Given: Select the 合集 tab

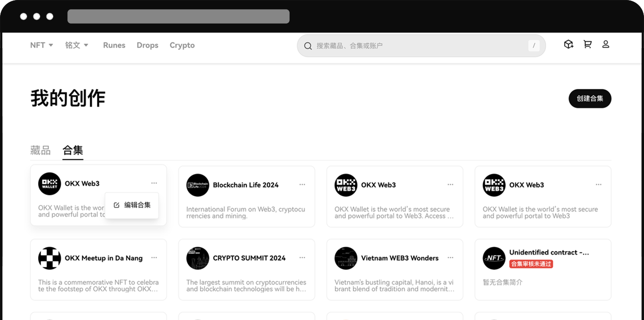Looking at the screenshot, I should click(73, 150).
